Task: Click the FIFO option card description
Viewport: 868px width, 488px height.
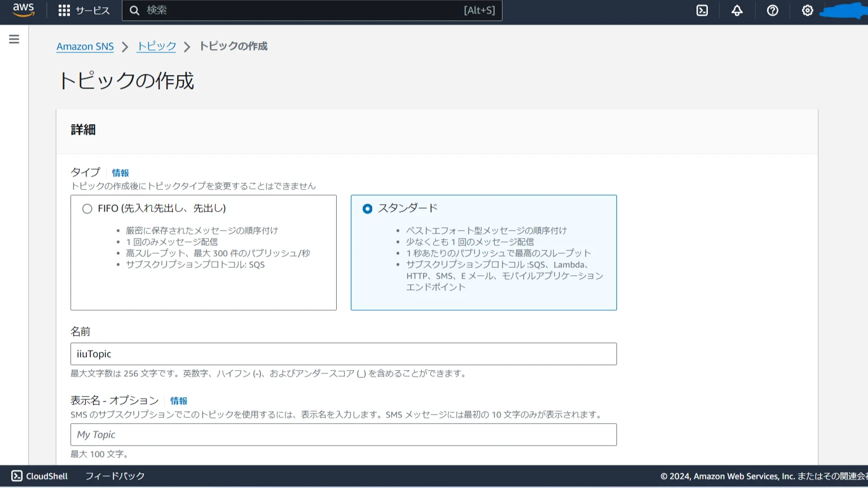Action: [213, 247]
